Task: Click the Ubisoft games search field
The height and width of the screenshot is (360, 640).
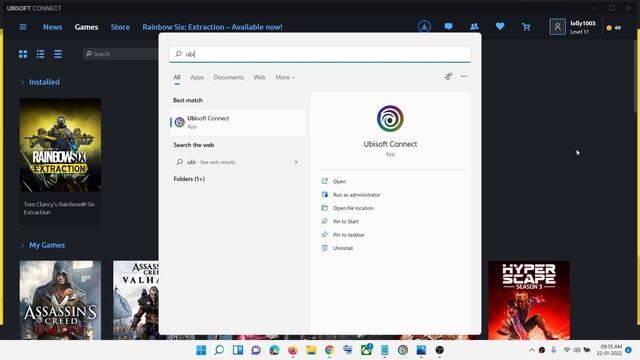Action: point(121,53)
